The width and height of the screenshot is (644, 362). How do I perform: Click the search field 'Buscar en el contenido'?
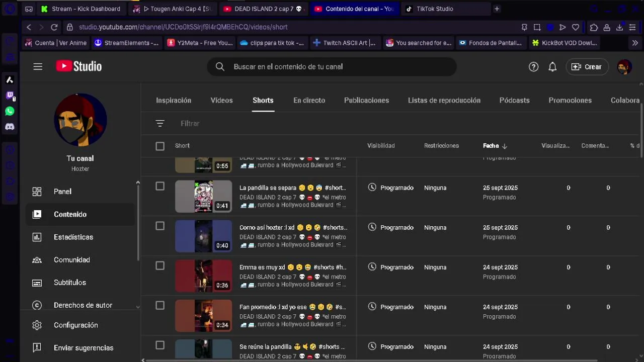click(332, 66)
